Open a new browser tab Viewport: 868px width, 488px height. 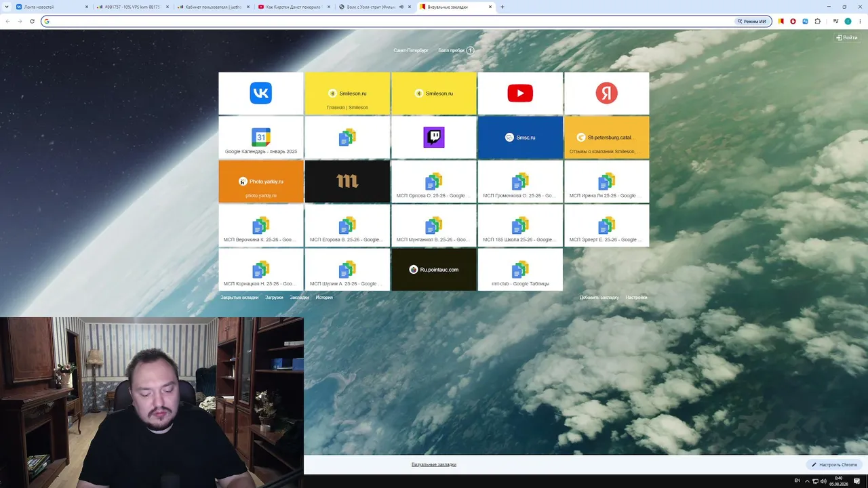click(x=502, y=7)
